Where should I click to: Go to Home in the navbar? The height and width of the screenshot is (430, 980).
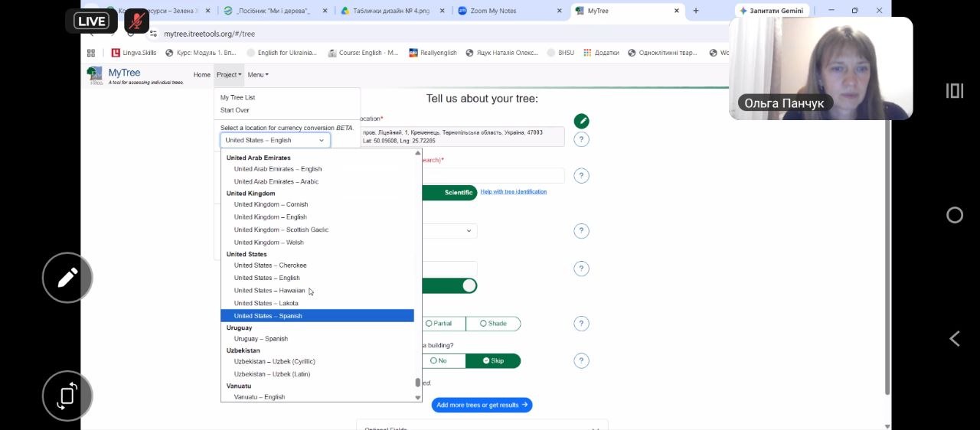[x=201, y=75]
